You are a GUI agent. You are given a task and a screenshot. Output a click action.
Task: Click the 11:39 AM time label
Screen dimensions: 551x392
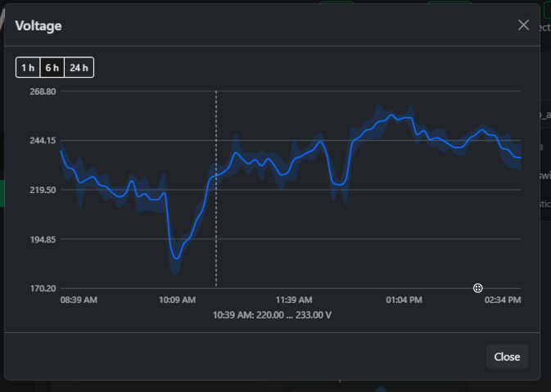click(x=294, y=300)
